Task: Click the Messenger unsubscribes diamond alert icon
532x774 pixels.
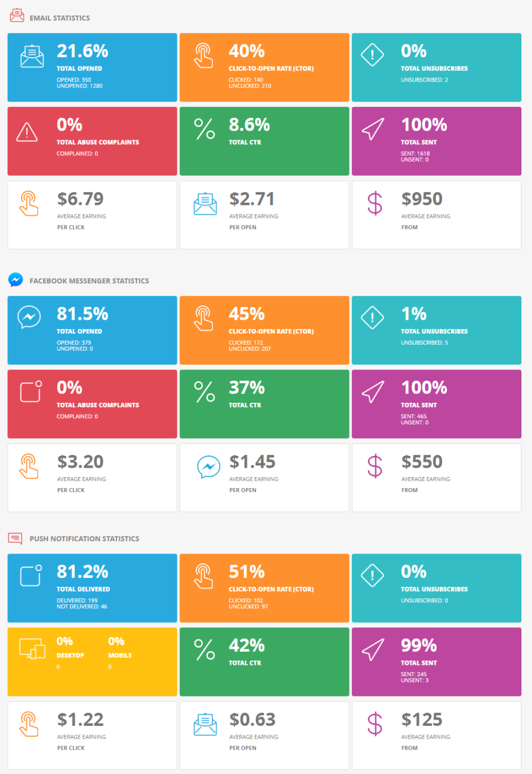Action: pos(372,317)
